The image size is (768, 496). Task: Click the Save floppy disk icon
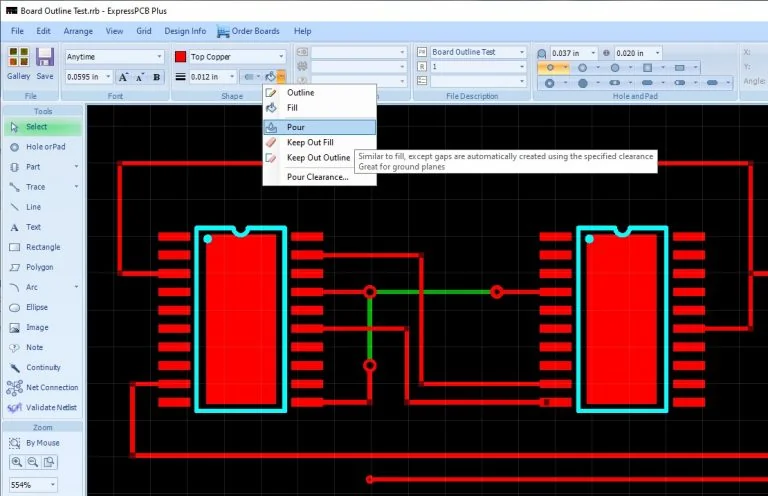coord(45,63)
